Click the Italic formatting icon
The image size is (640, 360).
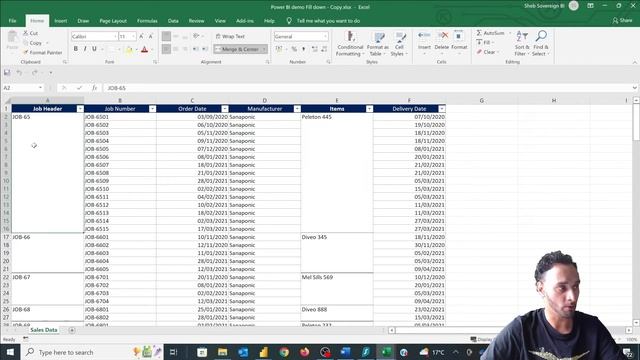click(85, 49)
